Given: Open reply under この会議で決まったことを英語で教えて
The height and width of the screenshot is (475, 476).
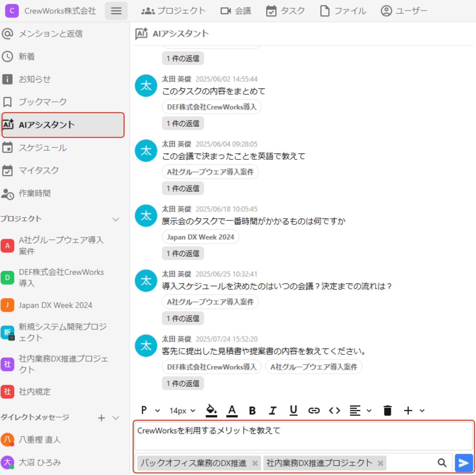Looking at the screenshot, I should (x=183, y=188).
